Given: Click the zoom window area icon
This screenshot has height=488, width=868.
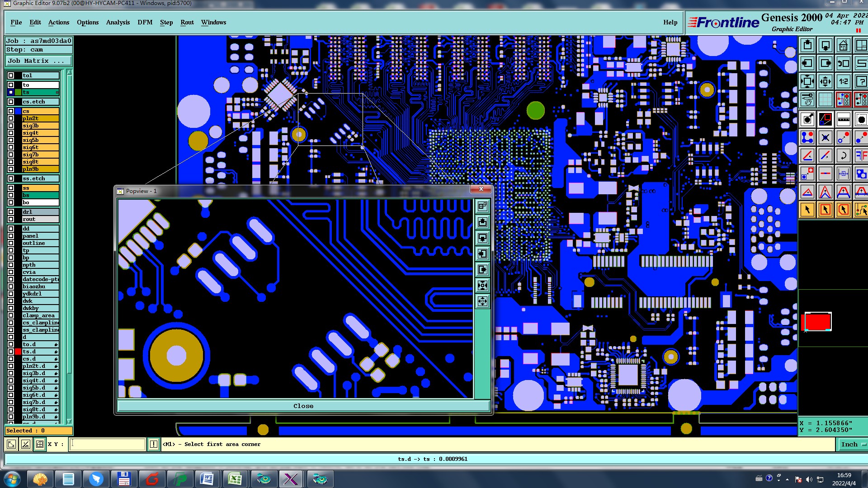Looking at the screenshot, I should point(825,120).
